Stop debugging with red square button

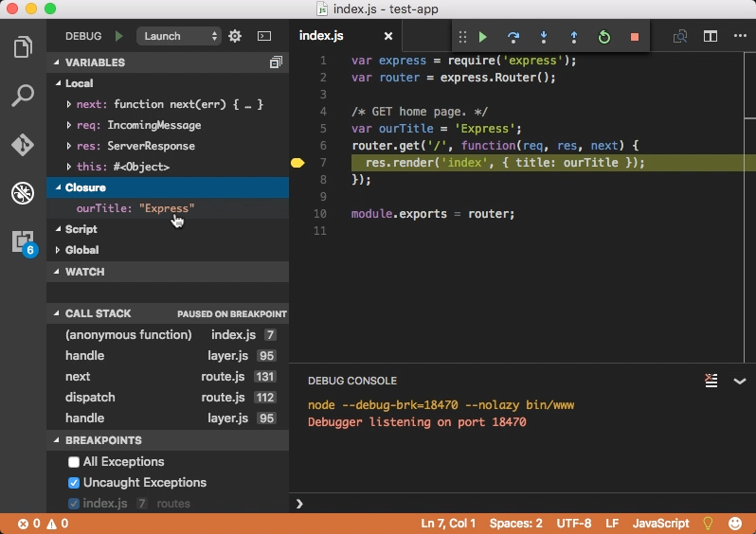(x=635, y=37)
